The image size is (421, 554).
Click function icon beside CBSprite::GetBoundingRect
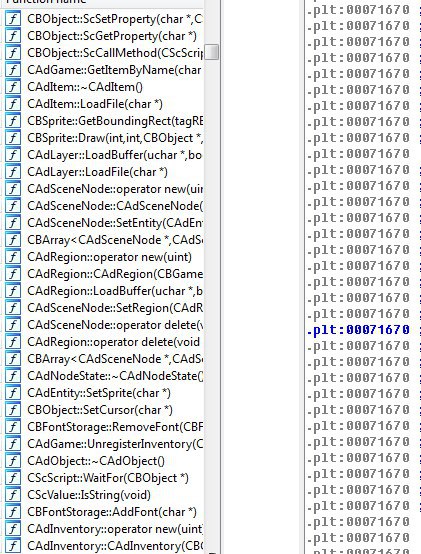coord(13,121)
